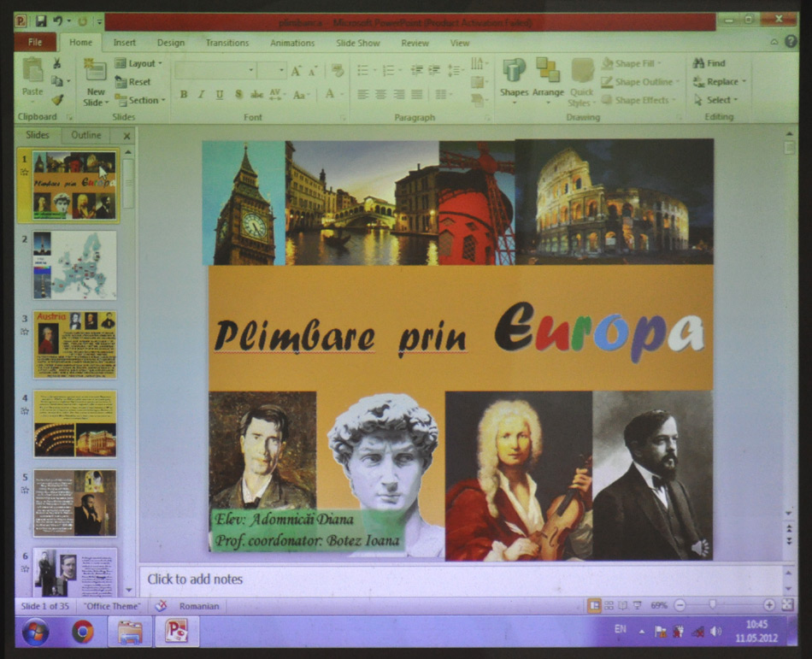Close the slides pane with X
The width and height of the screenshot is (812, 659).
pos(127,136)
